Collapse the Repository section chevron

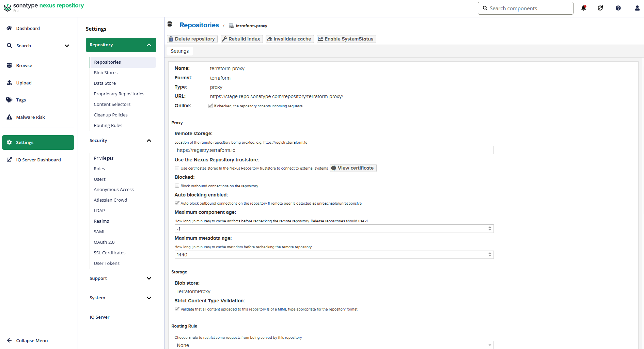click(x=149, y=45)
